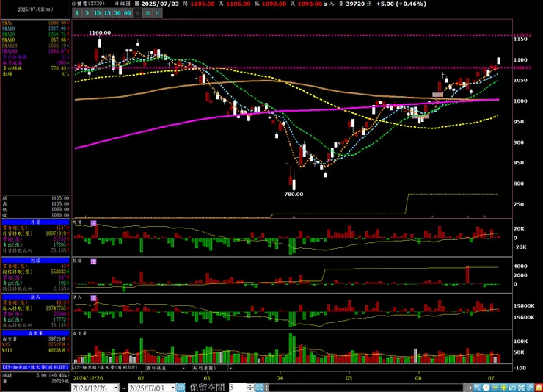Click the 780.00 low price label
543x392 pixels.
[294, 195]
